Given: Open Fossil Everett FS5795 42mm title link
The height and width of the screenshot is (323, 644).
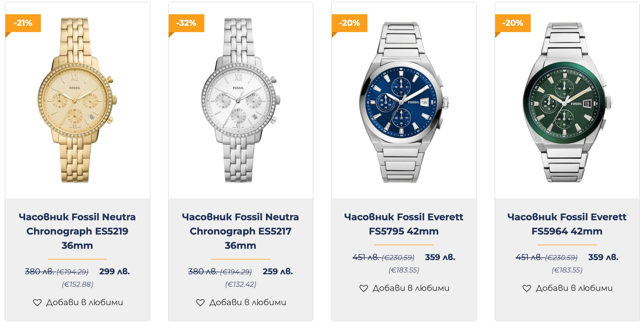Looking at the screenshot, I should click(x=404, y=224).
